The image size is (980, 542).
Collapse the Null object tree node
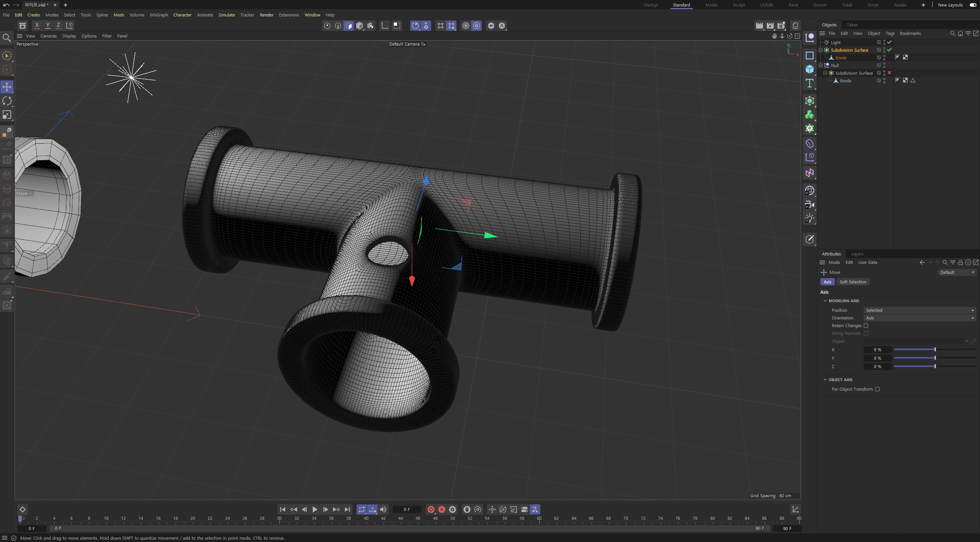click(820, 65)
